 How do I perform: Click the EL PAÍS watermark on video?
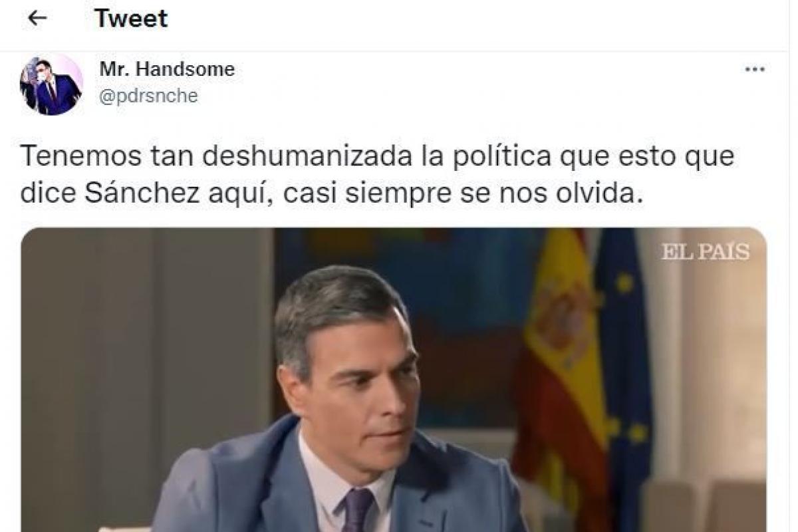pos(705,252)
